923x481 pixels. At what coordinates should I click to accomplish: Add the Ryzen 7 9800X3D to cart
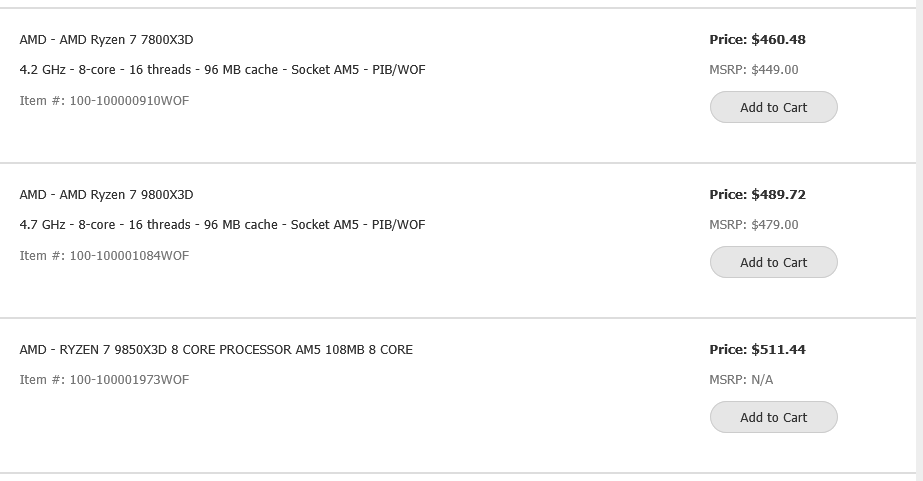[773, 262]
